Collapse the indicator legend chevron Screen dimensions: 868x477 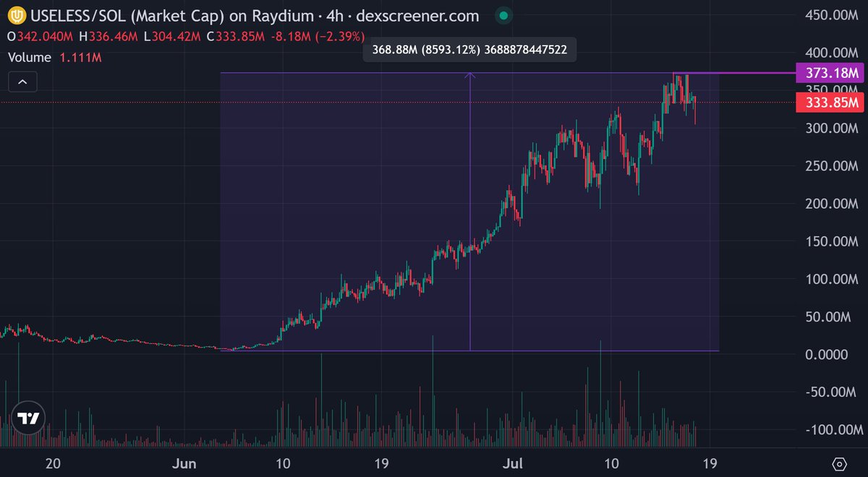pyautogui.click(x=22, y=82)
